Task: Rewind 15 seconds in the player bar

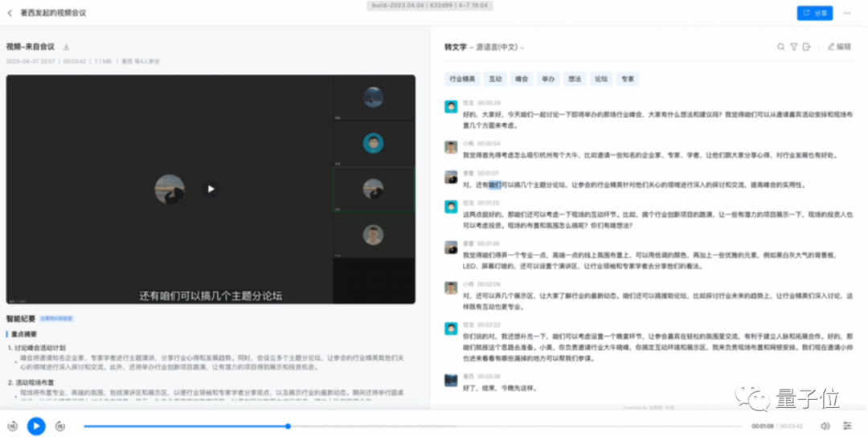Action: click(x=12, y=426)
